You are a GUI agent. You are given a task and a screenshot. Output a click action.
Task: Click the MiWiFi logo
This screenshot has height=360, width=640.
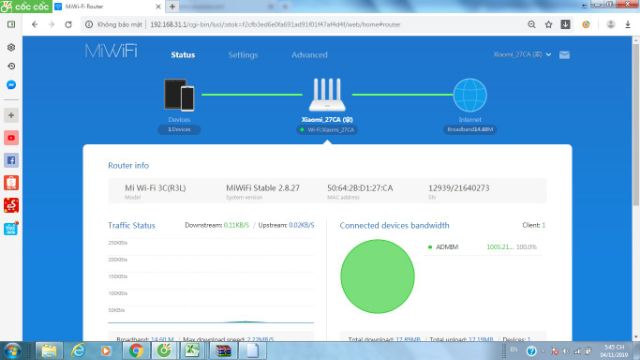tap(111, 51)
